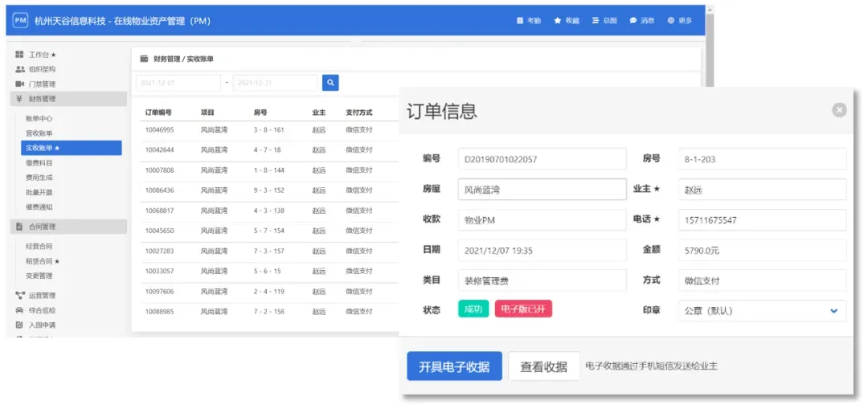Open the 考勤 attendance icon in header
This screenshot has width=868, height=405.
coord(520,20)
